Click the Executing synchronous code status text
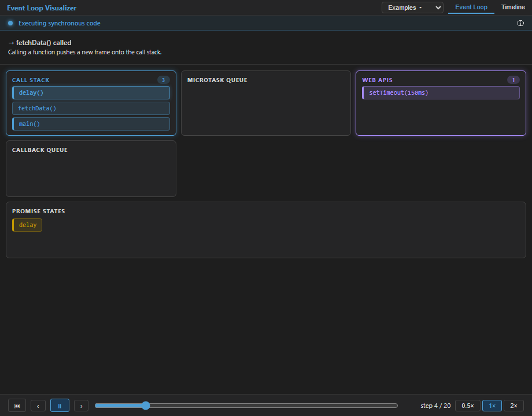 click(x=60, y=23)
